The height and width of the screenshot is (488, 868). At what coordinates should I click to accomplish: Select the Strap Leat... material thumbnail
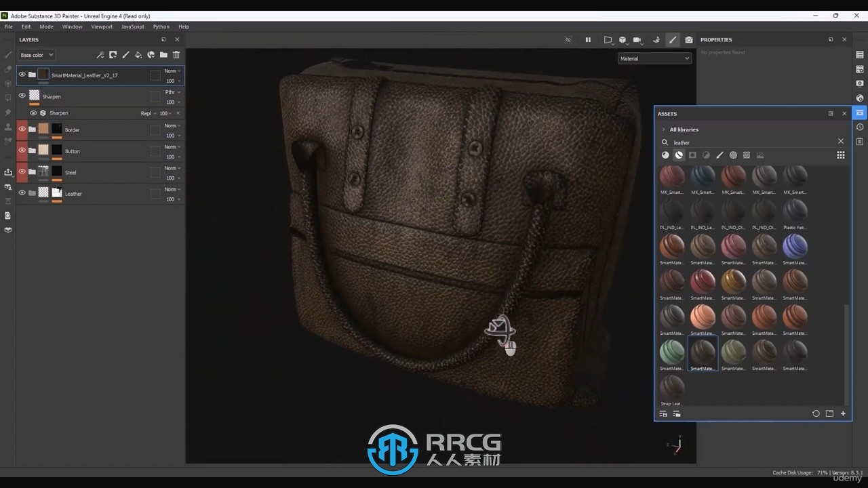coord(672,386)
